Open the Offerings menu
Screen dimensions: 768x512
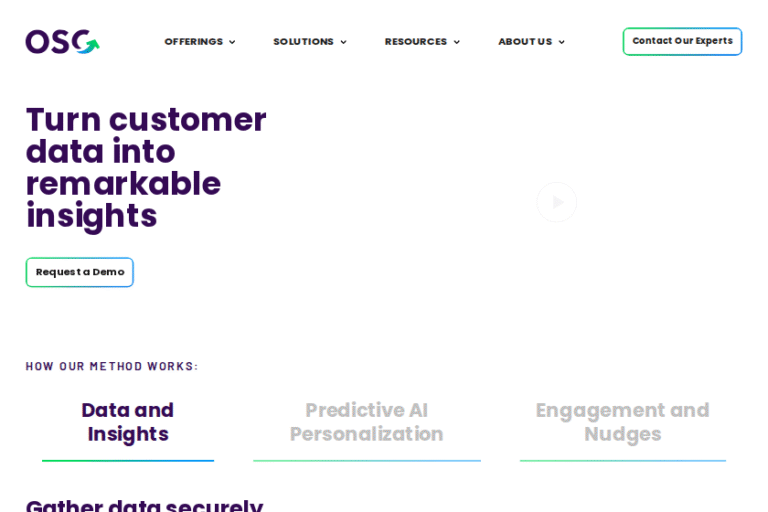[193, 42]
